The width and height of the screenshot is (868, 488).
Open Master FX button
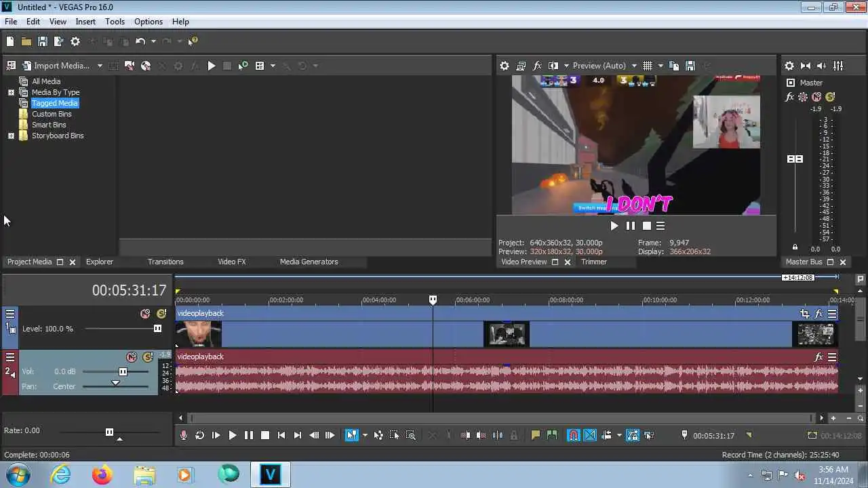click(x=790, y=97)
